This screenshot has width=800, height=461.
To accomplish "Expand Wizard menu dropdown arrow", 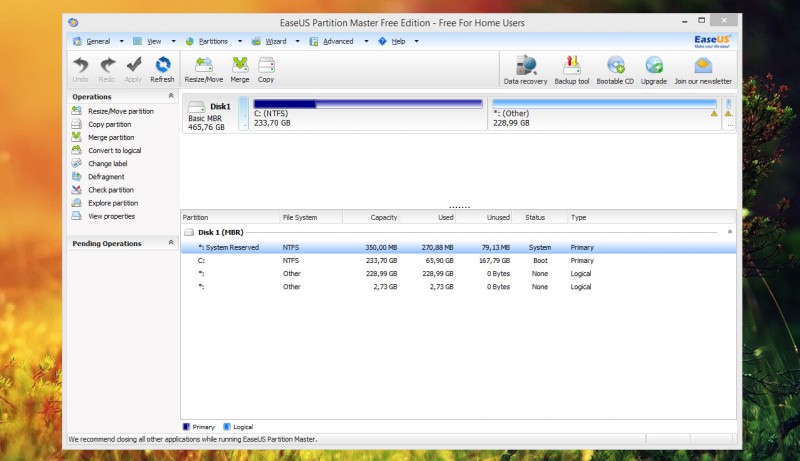I will 297,41.
